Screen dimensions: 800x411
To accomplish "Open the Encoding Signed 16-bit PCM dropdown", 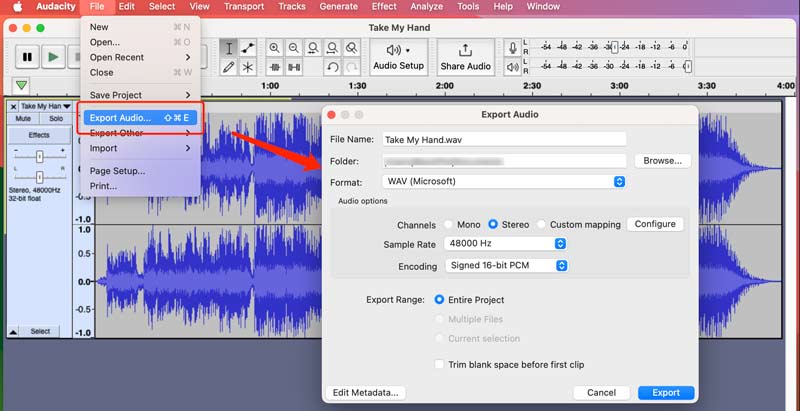I will [506, 265].
